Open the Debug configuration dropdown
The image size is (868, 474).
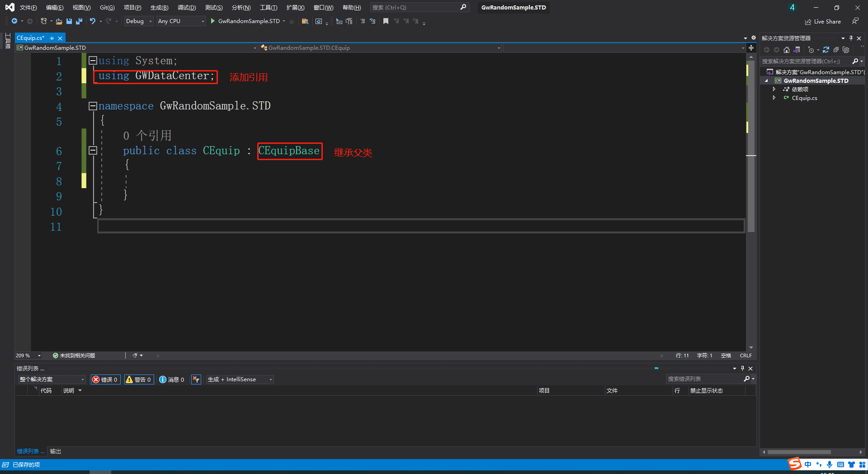click(x=138, y=21)
